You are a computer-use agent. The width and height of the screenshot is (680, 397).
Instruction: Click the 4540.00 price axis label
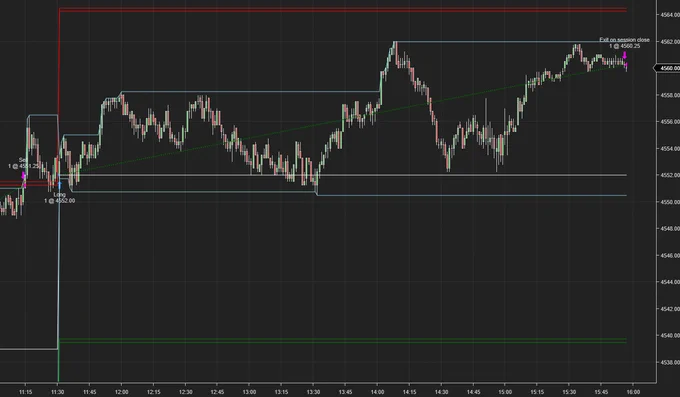pos(670,335)
